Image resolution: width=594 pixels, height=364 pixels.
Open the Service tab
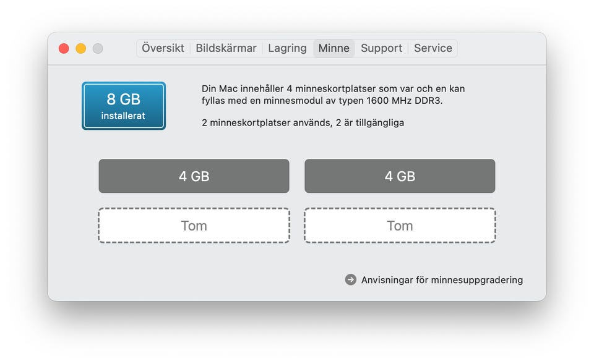pyautogui.click(x=433, y=48)
